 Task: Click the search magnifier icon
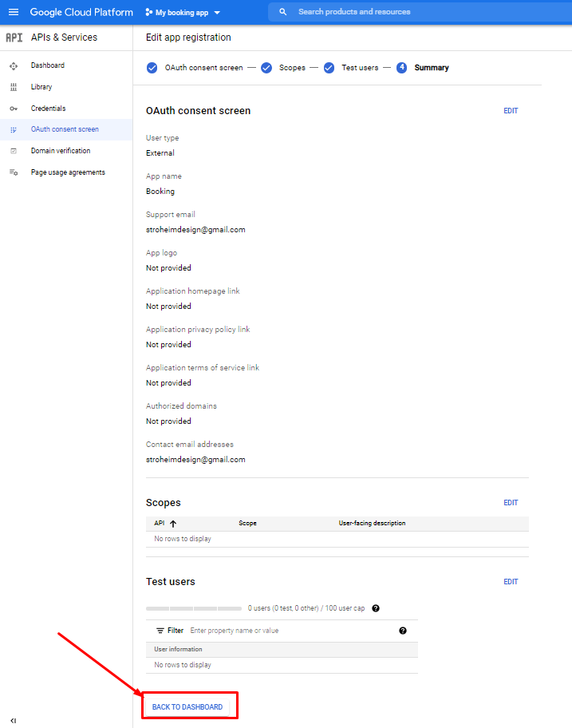pos(283,12)
